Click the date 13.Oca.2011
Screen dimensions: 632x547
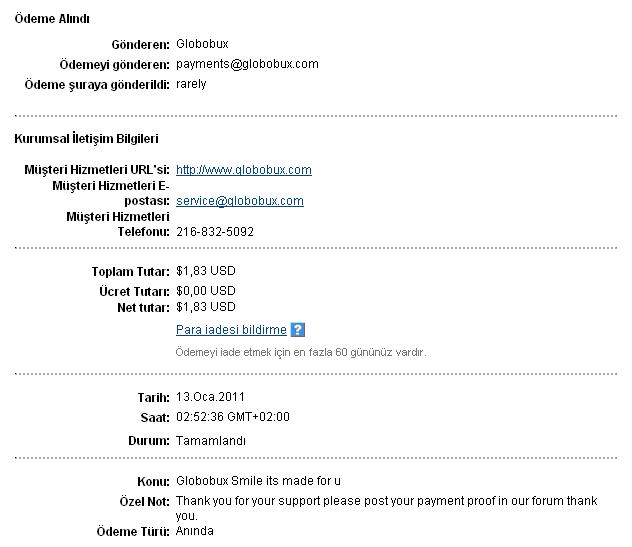[210, 397]
